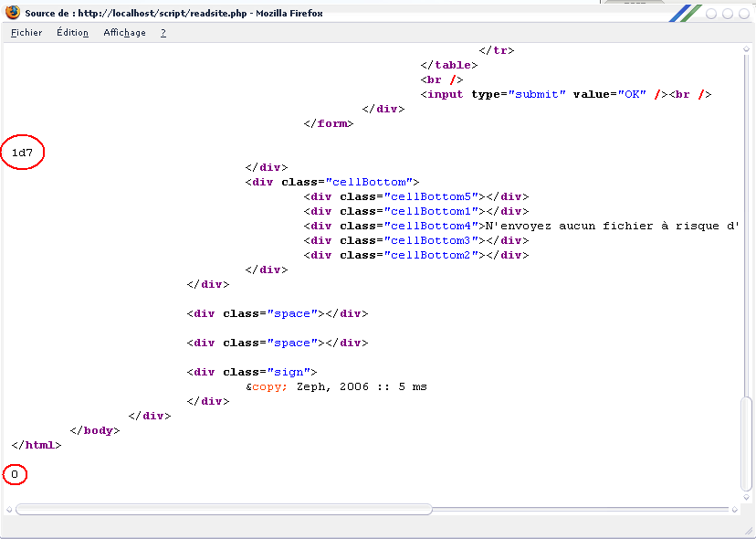
Task: Open the Affichage menu
Action: pos(124,33)
